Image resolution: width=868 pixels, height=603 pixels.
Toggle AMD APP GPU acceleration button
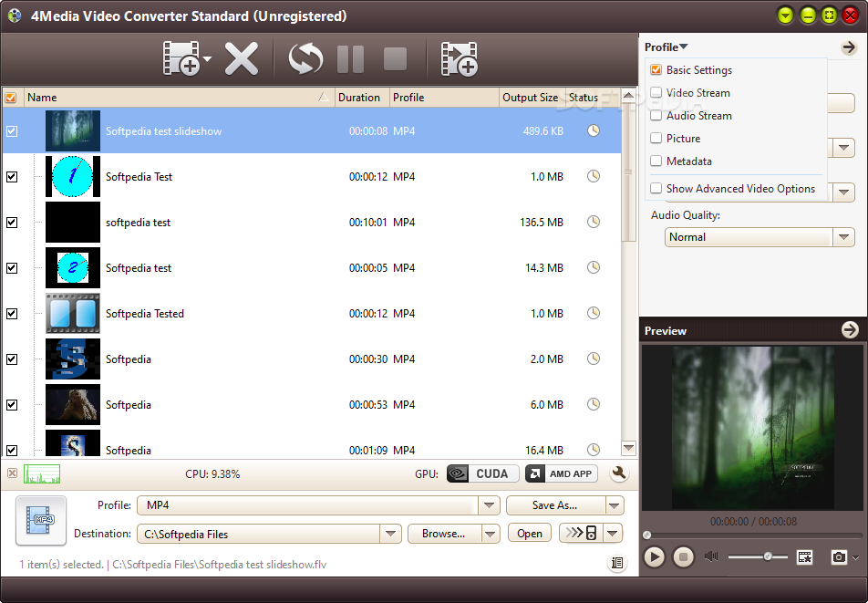[562, 474]
